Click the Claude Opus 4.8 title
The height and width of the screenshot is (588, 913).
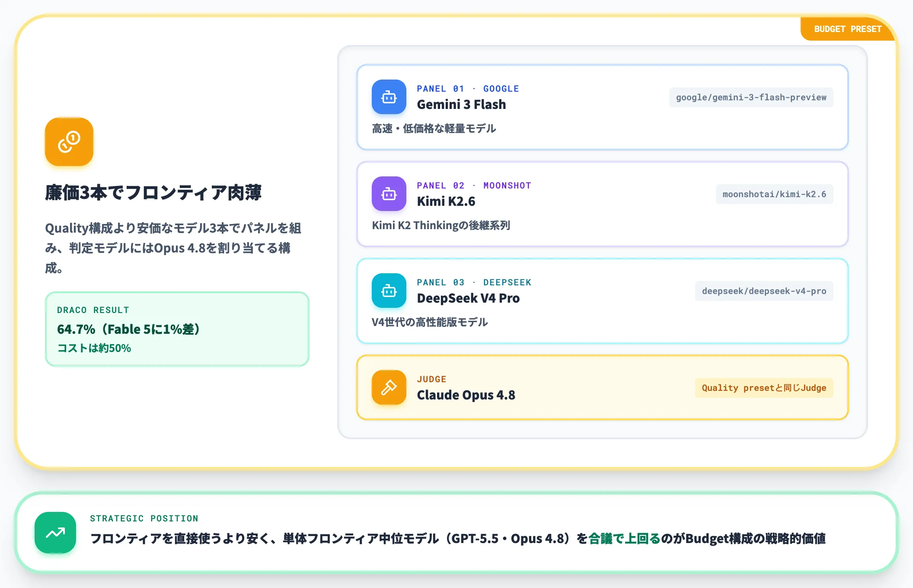466,395
